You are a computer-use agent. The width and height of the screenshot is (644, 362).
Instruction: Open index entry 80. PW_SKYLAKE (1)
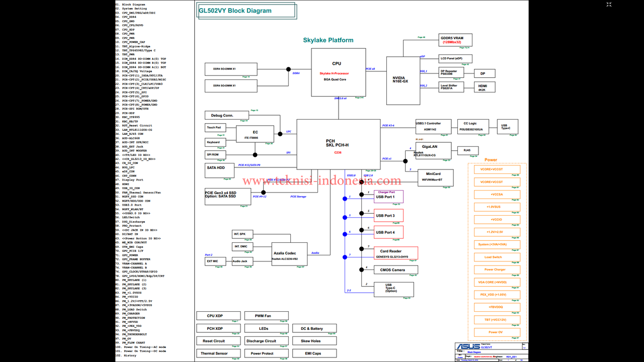pyautogui.click(x=131, y=280)
